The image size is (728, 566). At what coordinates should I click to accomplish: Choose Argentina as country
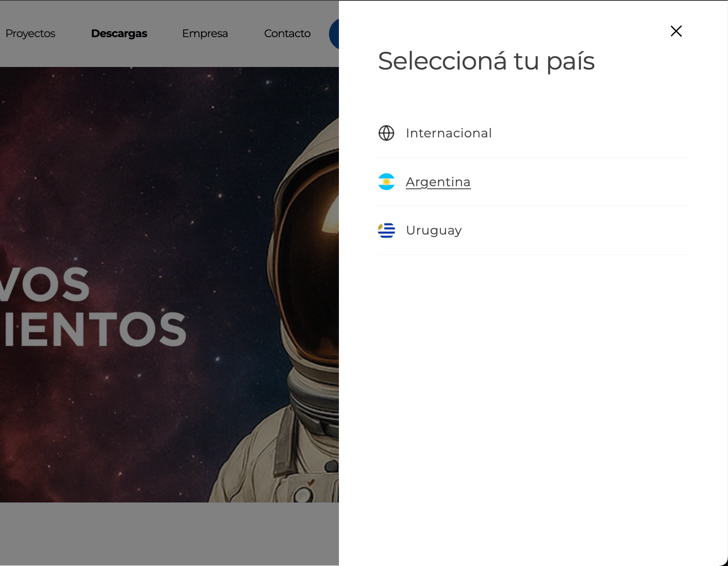point(438,182)
